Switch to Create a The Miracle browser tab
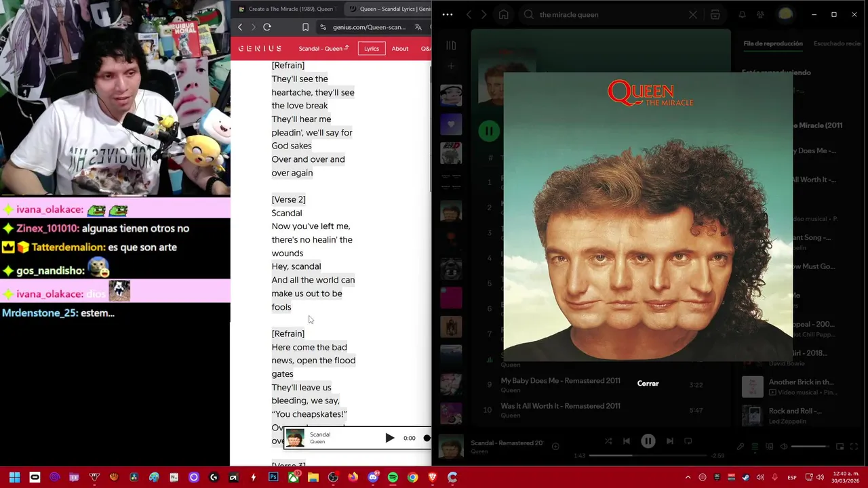 tap(288, 9)
